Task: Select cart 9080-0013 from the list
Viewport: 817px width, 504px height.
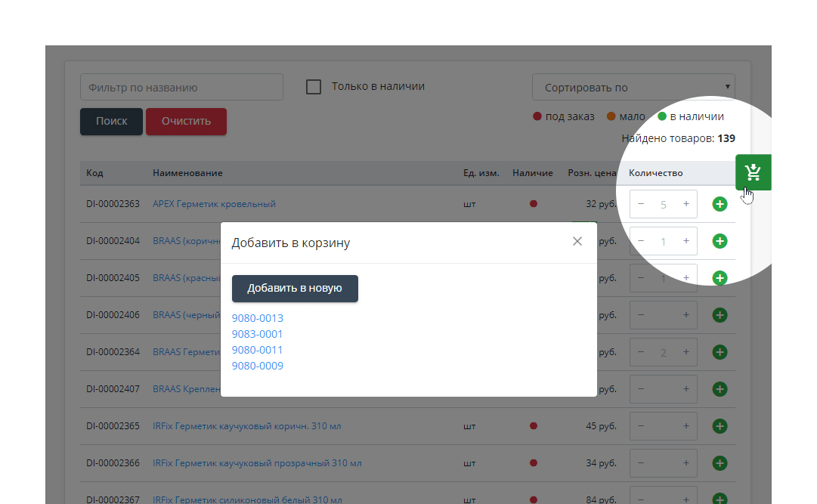Action: (x=258, y=318)
